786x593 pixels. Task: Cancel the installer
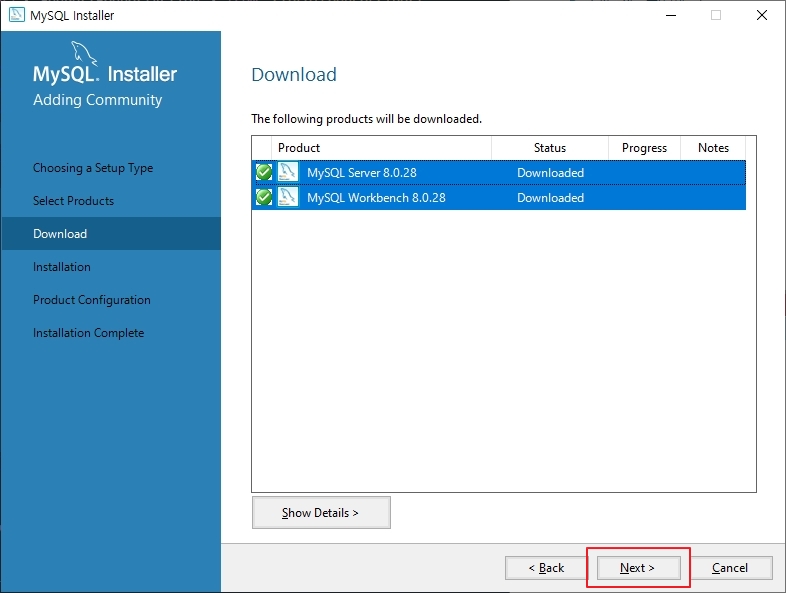coord(730,568)
